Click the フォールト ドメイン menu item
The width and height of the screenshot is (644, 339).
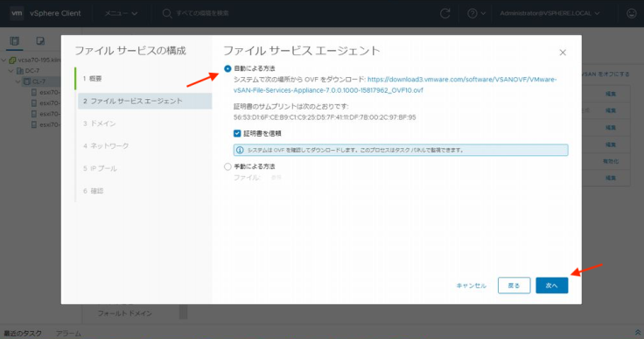click(x=125, y=314)
